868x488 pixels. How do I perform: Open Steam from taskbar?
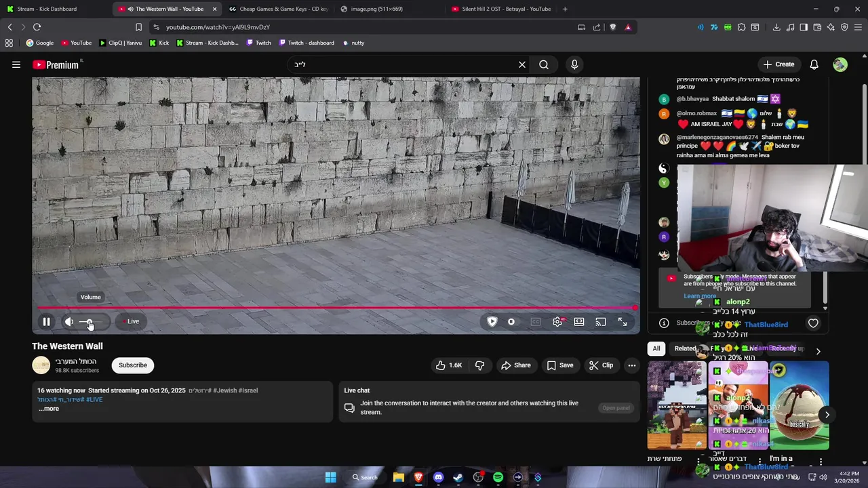[458, 477]
